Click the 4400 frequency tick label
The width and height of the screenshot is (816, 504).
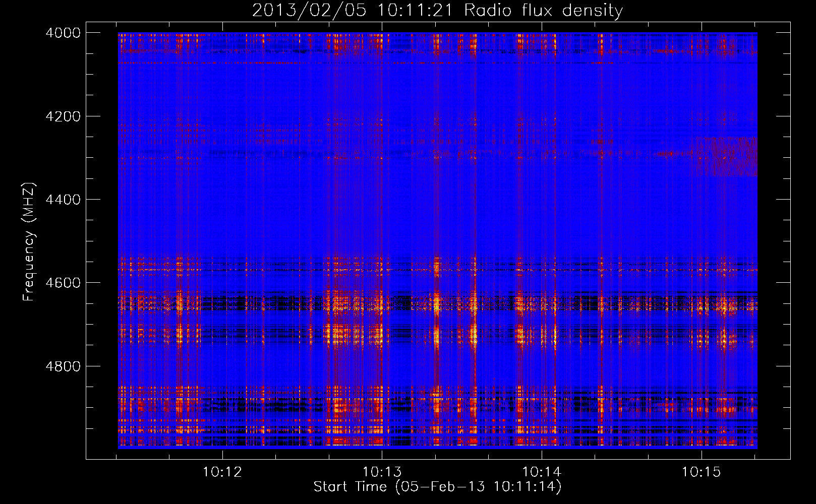pyautogui.click(x=63, y=200)
